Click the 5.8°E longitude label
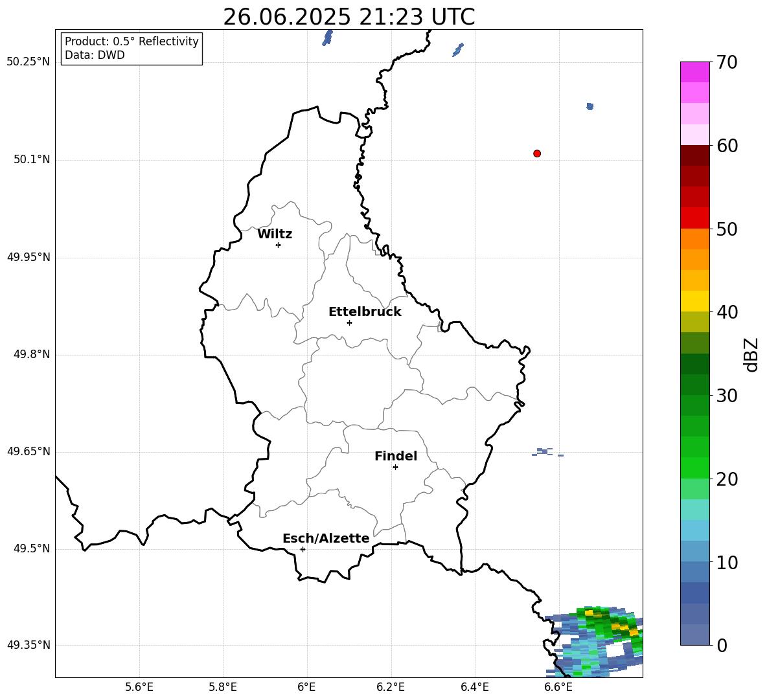767x700 pixels. (x=223, y=687)
